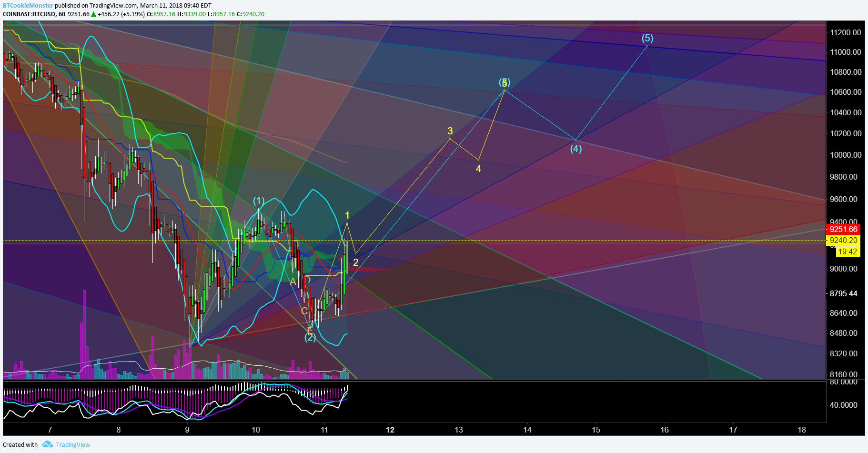Select the orange A correction label
Image resolution: width=868 pixels, height=453 pixels.
(x=293, y=282)
